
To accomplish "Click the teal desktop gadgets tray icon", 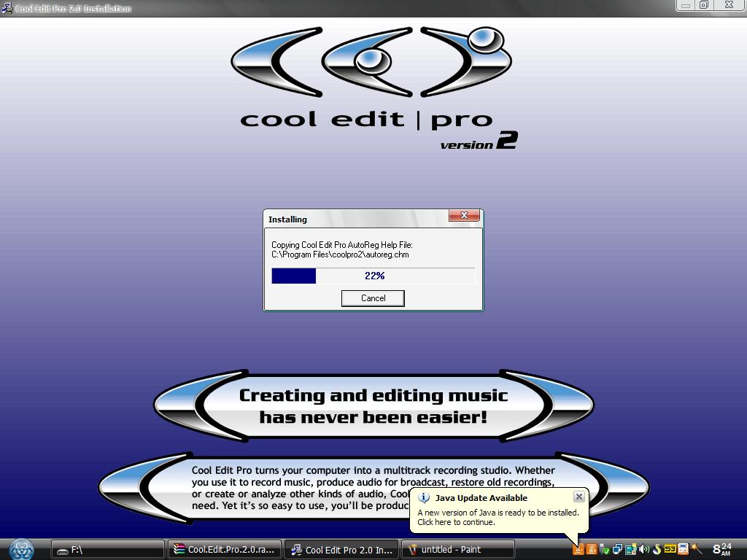I will (x=631, y=549).
